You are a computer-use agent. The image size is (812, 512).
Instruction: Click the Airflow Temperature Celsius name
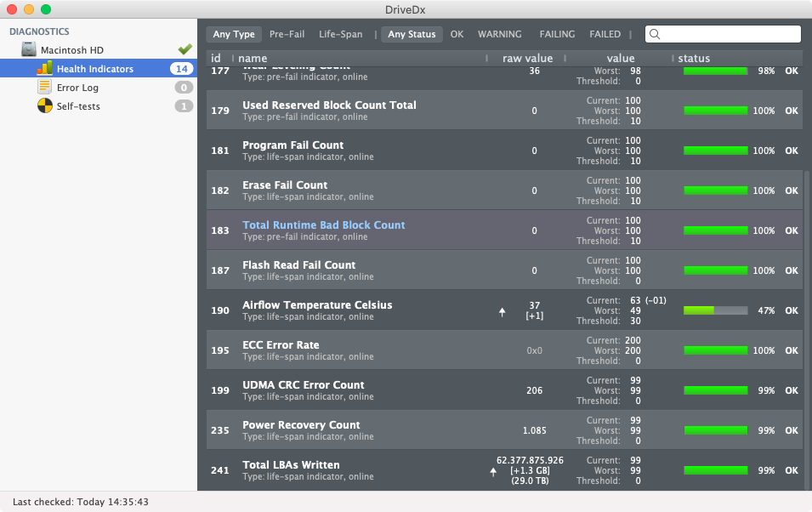click(x=317, y=304)
